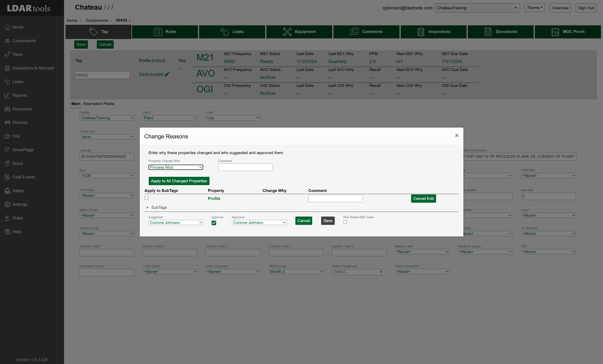Open the Settings gear icon in sidebar

coord(7,204)
